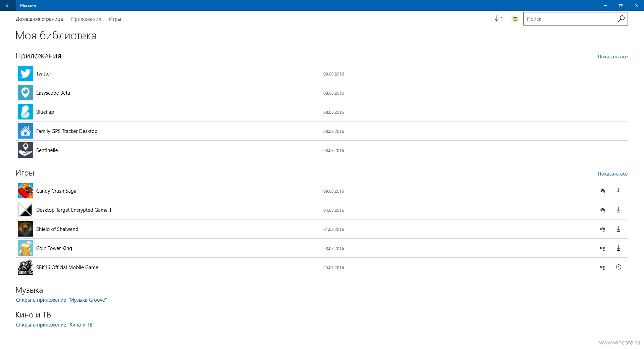This screenshot has height=349, width=644.
Task: Show info warning for SBK16 Official Mobile Game
Action: tap(619, 267)
